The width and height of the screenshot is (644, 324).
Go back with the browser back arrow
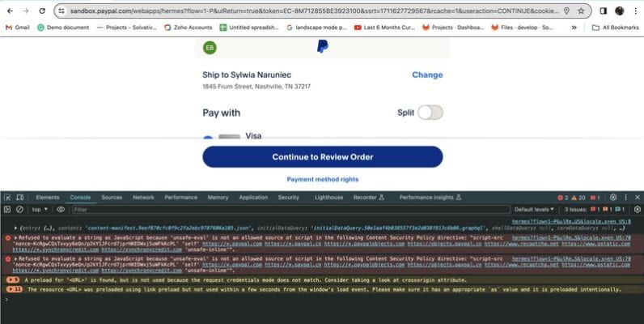coord(10,11)
